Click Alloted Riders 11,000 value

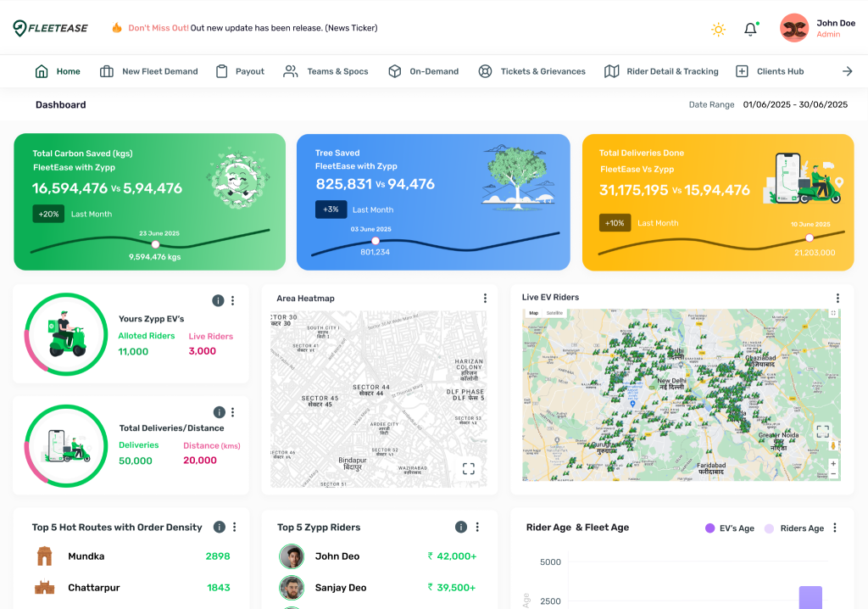pos(133,351)
